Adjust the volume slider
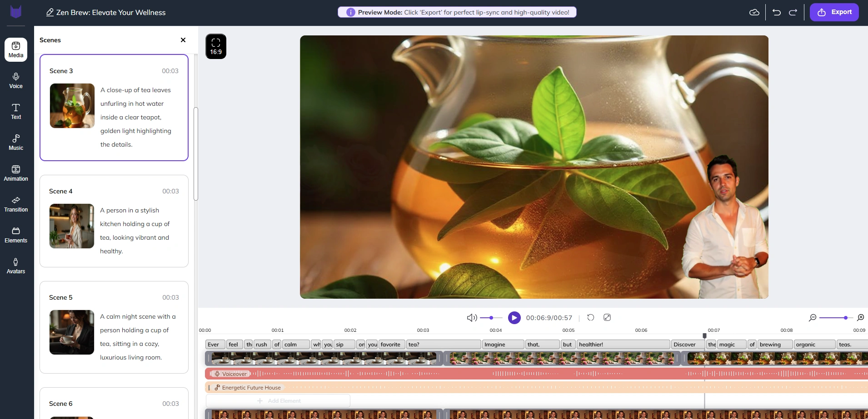 pyautogui.click(x=491, y=318)
